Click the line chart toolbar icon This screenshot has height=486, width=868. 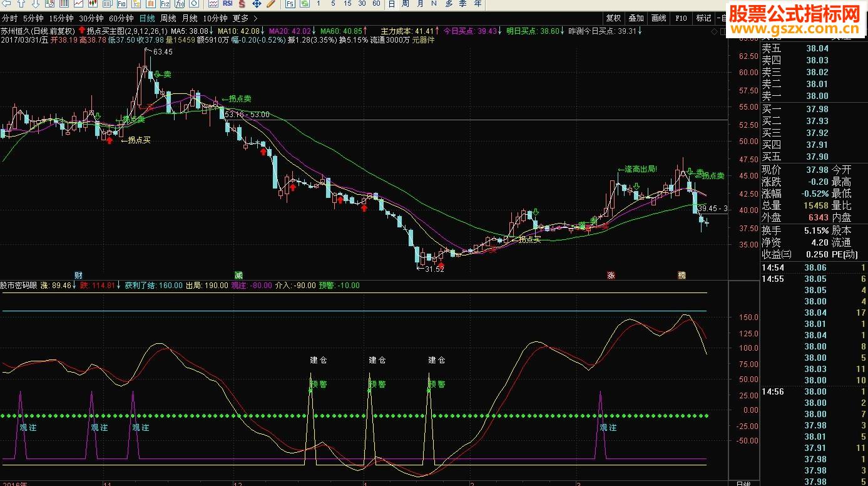pyautogui.click(x=78, y=4)
